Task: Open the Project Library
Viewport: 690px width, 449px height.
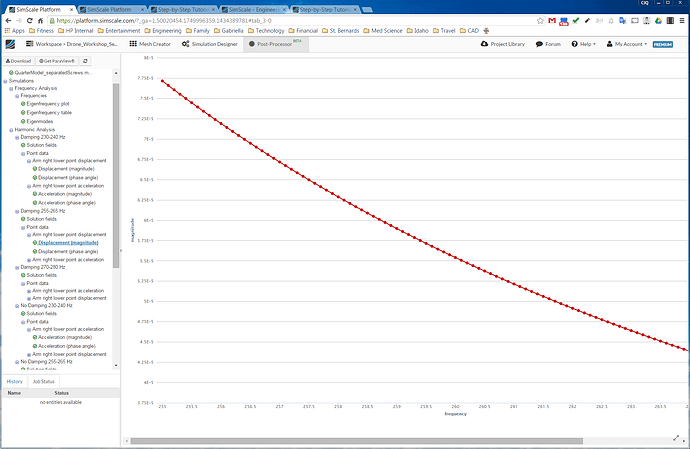Action: pyautogui.click(x=503, y=44)
